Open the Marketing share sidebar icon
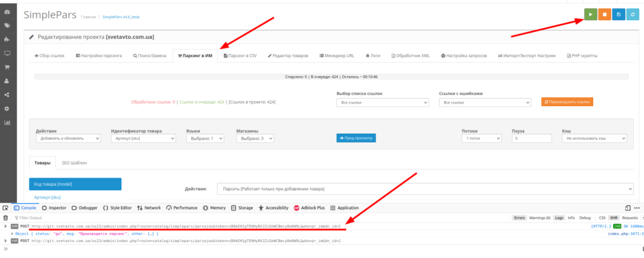The image size is (644, 258). pos(6,95)
